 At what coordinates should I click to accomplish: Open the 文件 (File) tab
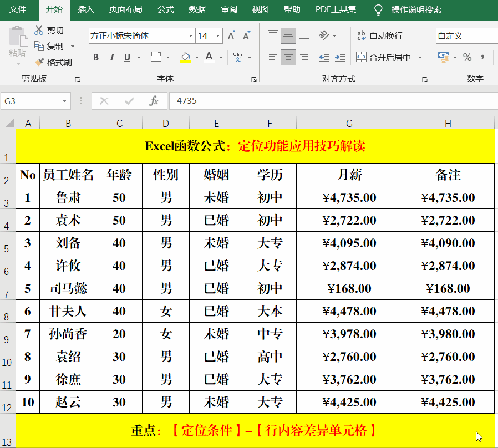click(x=17, y=9)
